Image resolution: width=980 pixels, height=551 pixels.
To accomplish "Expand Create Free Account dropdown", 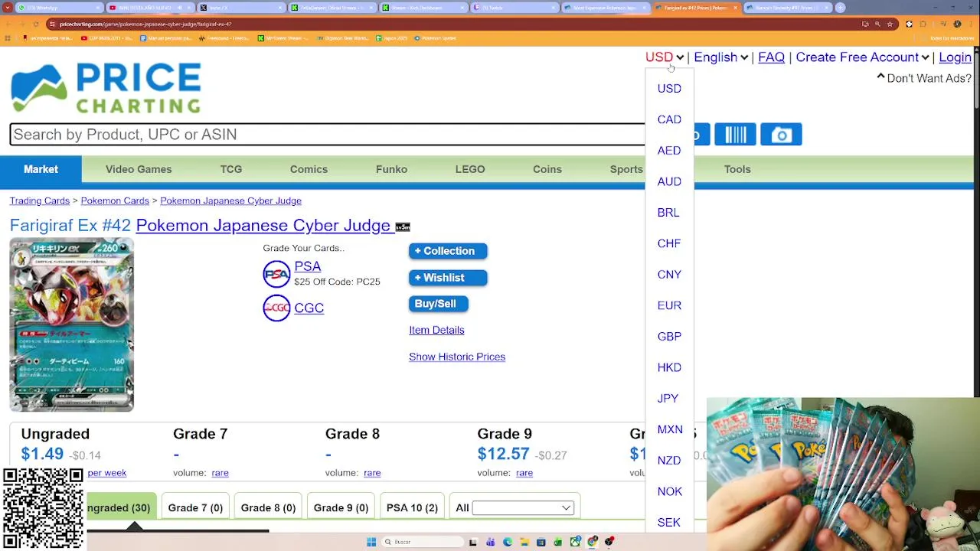I will click(x=862, y=57).
